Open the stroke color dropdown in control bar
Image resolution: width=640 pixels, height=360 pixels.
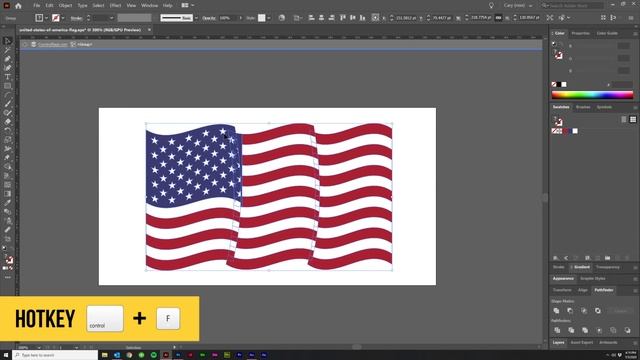point(63,18)
